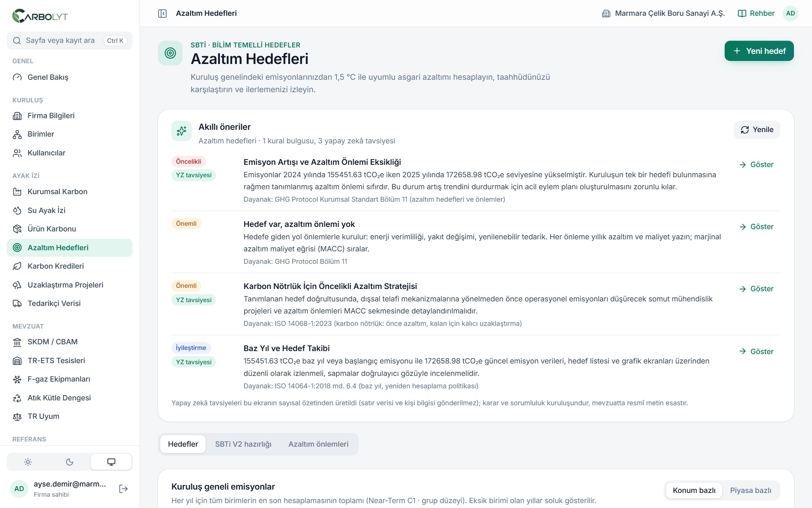Open Genel Bakış from the sidebar
The width and height of the screenshot is (812, 508).
pyautogui.click(x=70, y=77)
